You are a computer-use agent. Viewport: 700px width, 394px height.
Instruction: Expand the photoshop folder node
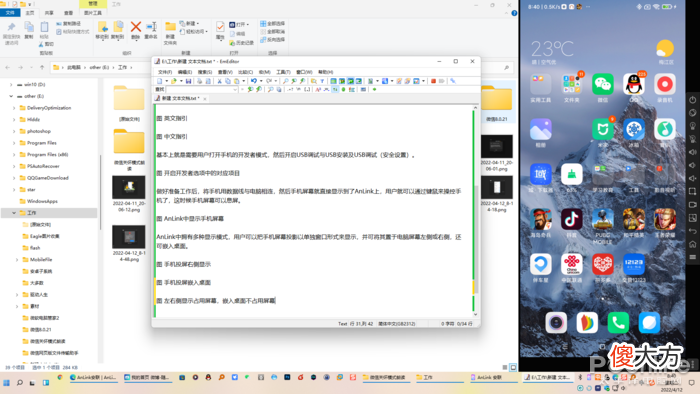pos(14,131)
